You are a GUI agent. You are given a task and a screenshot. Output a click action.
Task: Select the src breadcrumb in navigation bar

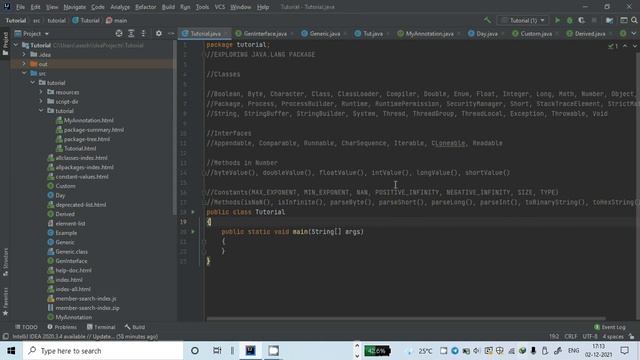pyautogui.click(x=37, y=20)
